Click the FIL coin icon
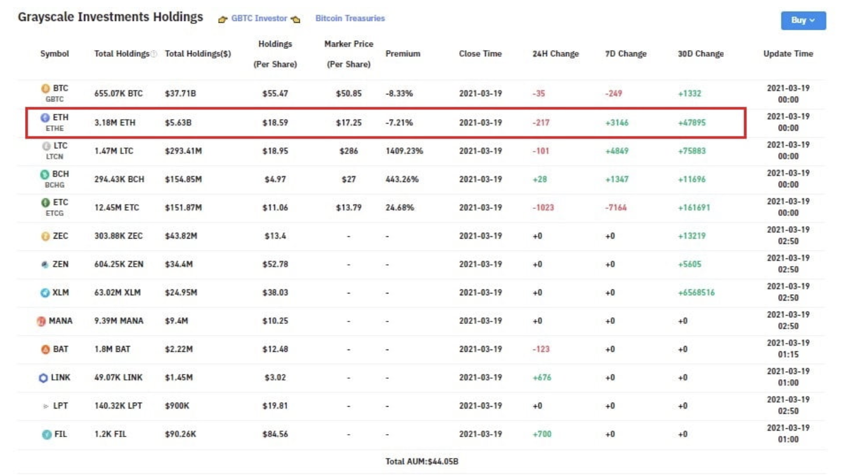Screen dimensions: 868x475 (x=46, y=435)
